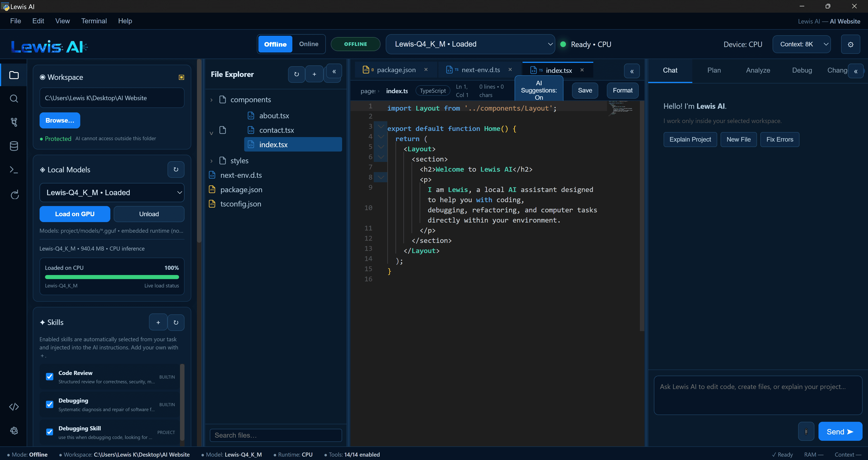
Task: Switch to the Debug tab
Action: pos(802,70)
